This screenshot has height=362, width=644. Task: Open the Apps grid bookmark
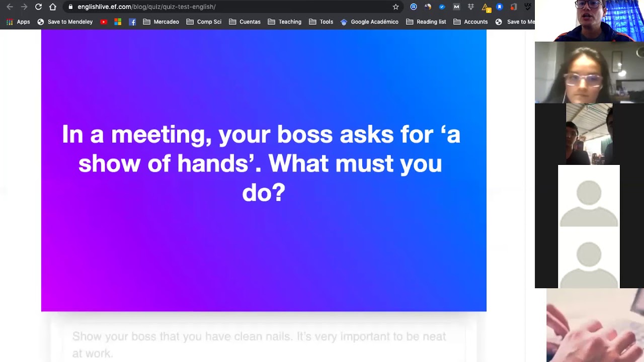click(x=18, y=22)
